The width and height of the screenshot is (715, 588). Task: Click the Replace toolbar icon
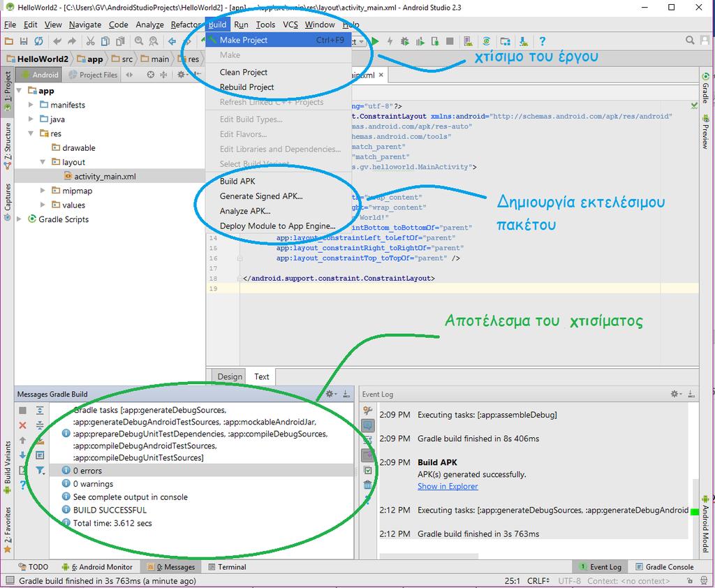154,41
